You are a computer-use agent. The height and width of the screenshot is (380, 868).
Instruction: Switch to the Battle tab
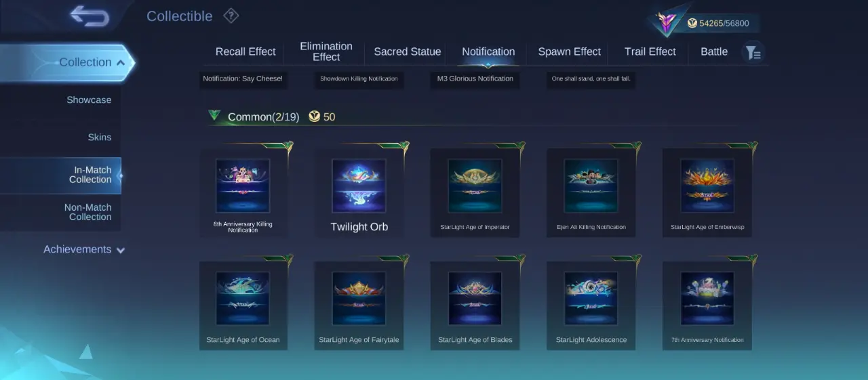[x=714, y=51]
